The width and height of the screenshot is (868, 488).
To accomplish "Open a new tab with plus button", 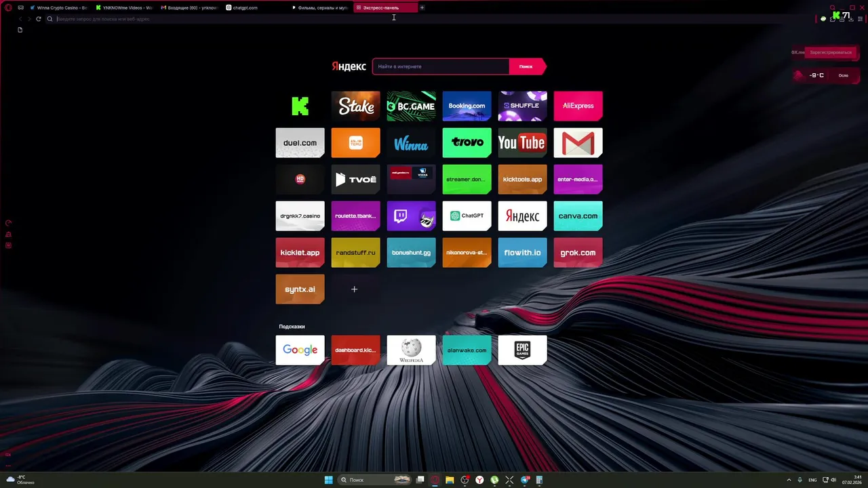I will pyautogui.click(x=422, y=7).
